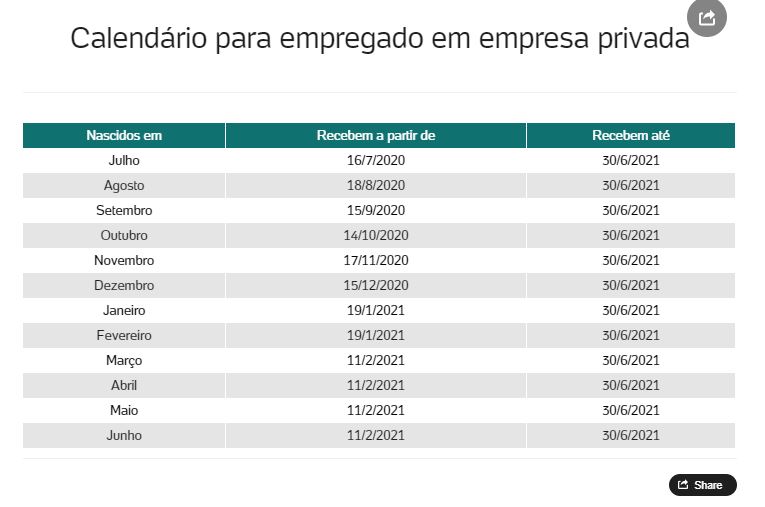Select the Novembro row label

click(124, 260)
